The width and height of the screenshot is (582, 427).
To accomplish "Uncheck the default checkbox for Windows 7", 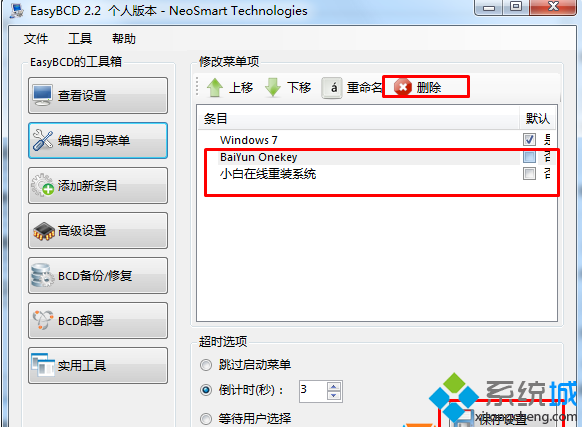I will 529,140.
